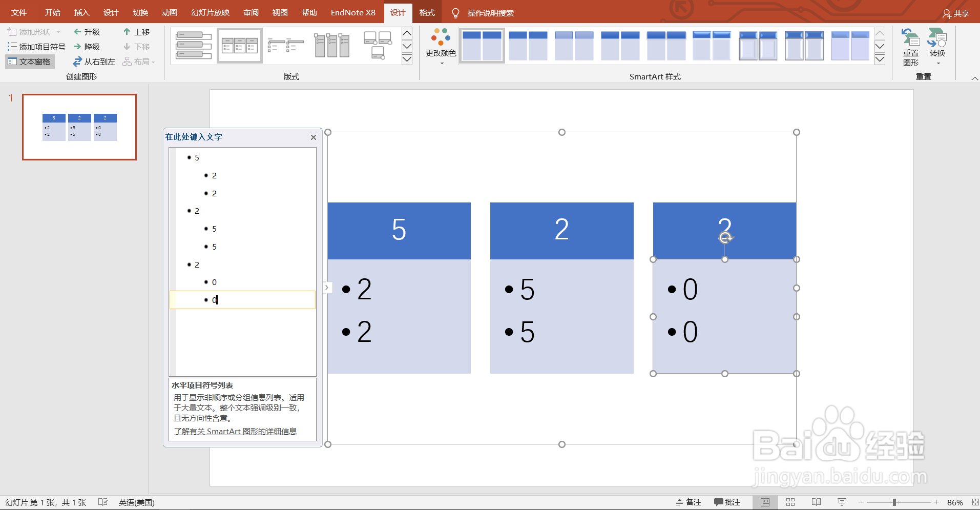This screenshot has width=980, height=510.
Task: Open the Layout (布局) dropdown
Action: tap(139, 62)
